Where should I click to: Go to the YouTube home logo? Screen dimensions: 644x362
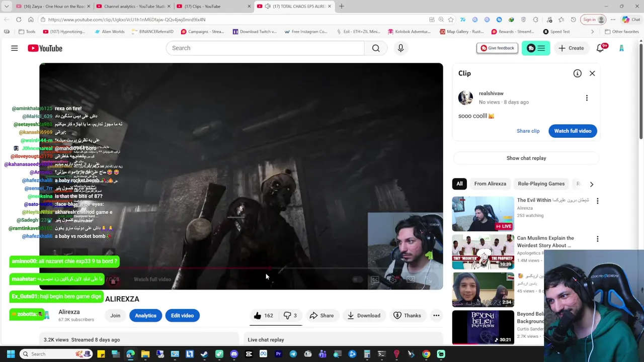(45, 48)
